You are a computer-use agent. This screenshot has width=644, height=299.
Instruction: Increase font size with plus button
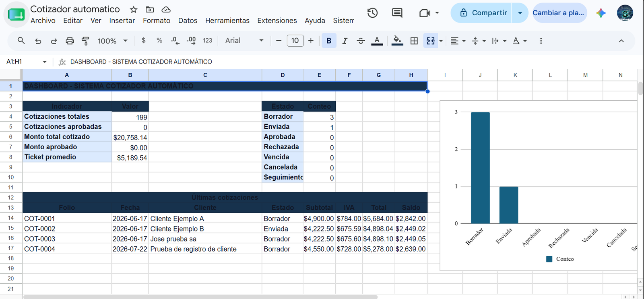311,41
